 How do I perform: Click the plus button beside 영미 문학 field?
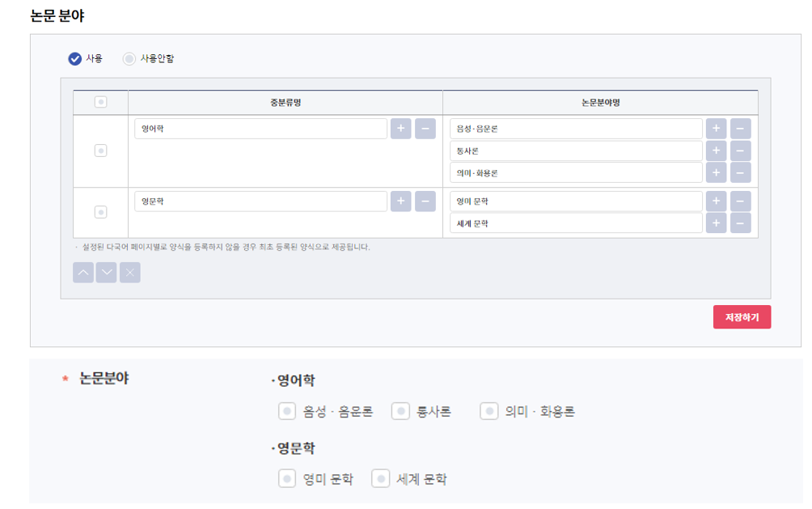[716, 201]
